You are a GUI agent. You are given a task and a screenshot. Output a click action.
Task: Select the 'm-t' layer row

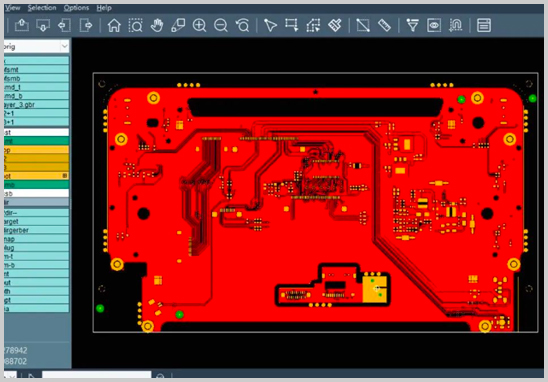(x=36, y=257)
